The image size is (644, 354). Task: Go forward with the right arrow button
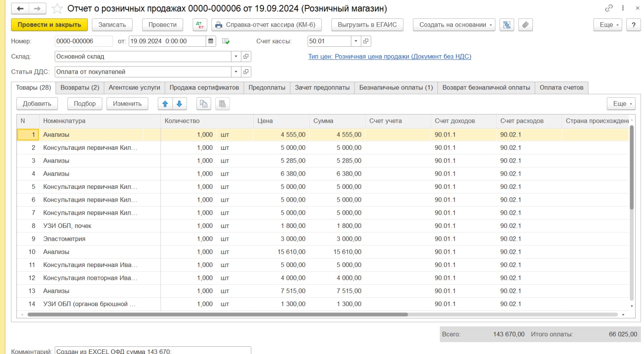click(37, 8)
